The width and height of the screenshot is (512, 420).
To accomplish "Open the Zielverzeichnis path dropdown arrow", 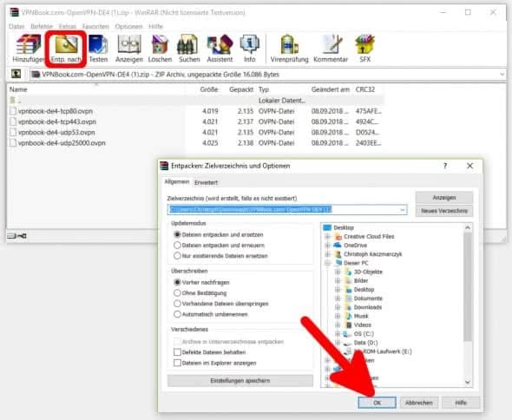I will pos(403,210).
